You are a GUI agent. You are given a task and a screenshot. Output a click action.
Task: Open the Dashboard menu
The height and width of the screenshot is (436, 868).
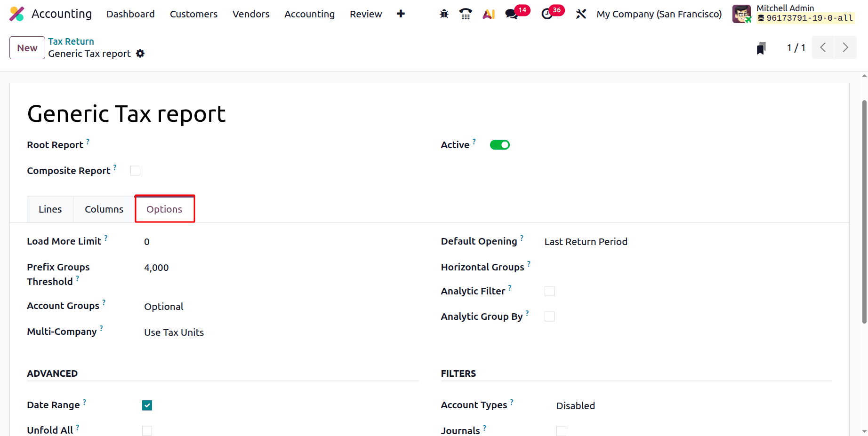(x=130, y=14)
